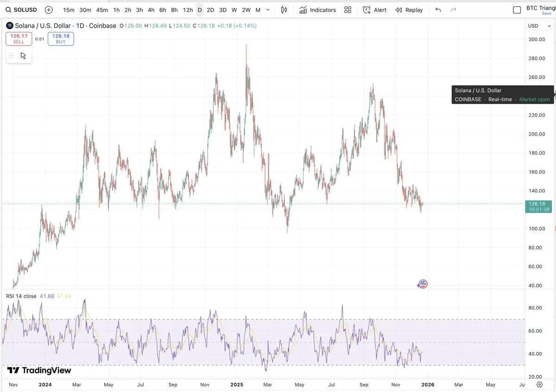Open SOLUSD symbol search
This screenshot has height=392, width=556.
21,10
